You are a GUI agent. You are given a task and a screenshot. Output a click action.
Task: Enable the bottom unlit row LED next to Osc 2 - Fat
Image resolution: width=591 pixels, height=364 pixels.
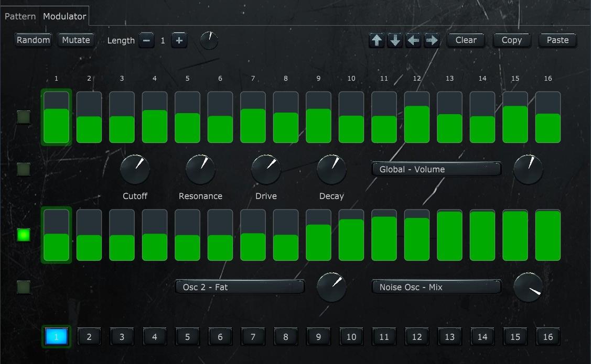point(24,287)
